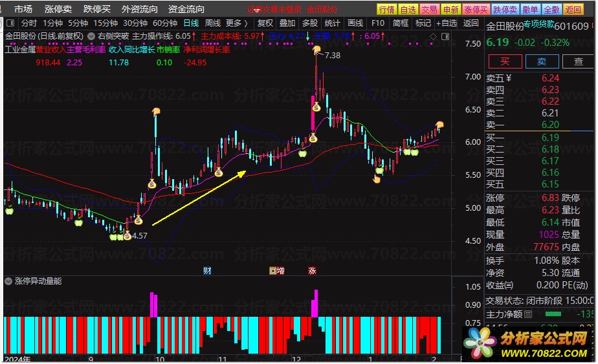Image resolution: width=598 pixels, height=364 pixels.
Task: Click 返回 in the chart toolbar
Action: pyautogui.click(x=471, y=23)
